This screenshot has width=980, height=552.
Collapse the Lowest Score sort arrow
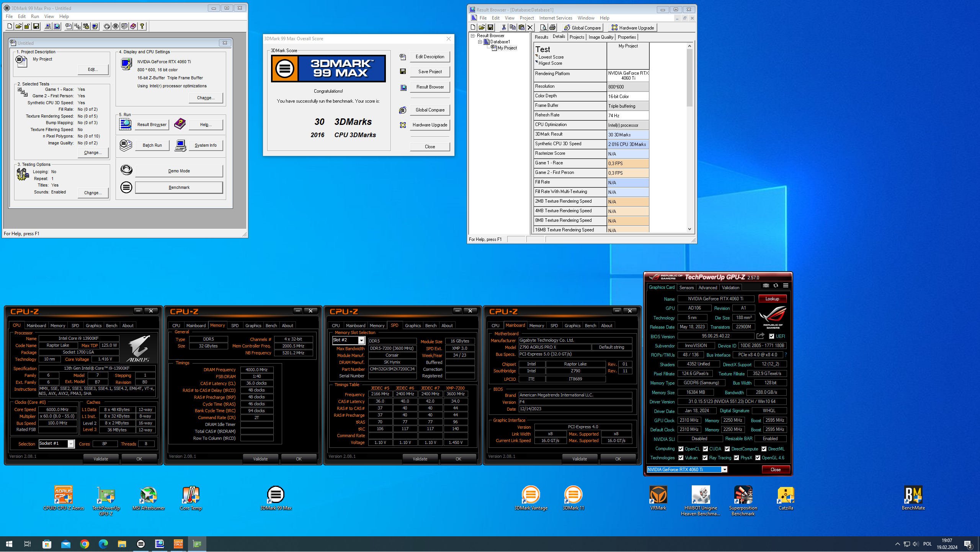[x=536, y=56]
